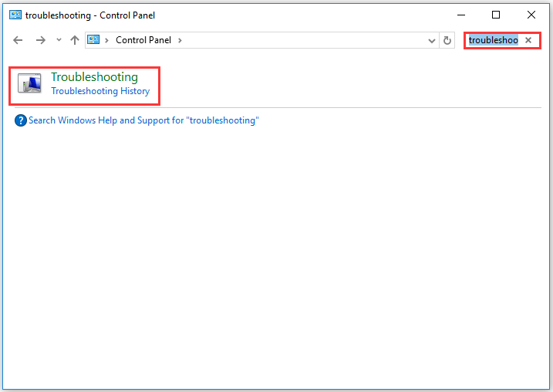Go back using the back arrow
The width and height of the screenshot is (553, 392).
pos(18,40)
